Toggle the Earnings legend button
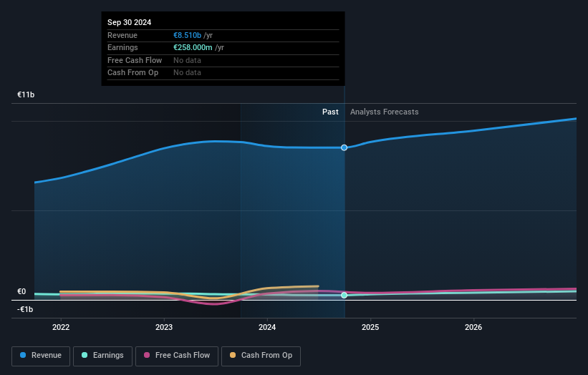Screen dimensions: 588x375 coord(102,356)
